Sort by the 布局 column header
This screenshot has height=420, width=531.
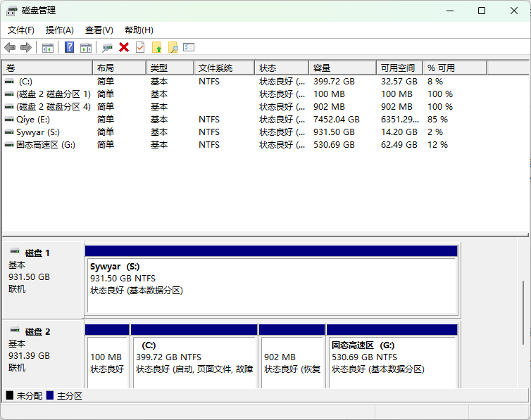coord(119,68)
